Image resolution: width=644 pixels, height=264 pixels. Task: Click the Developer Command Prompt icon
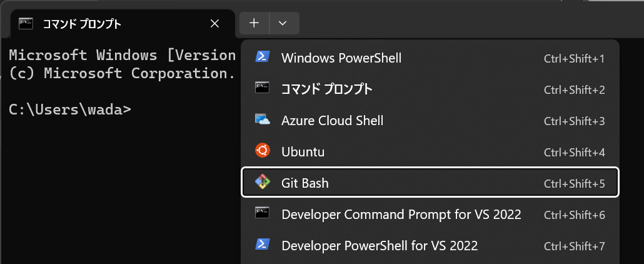[x=262, y=213]
